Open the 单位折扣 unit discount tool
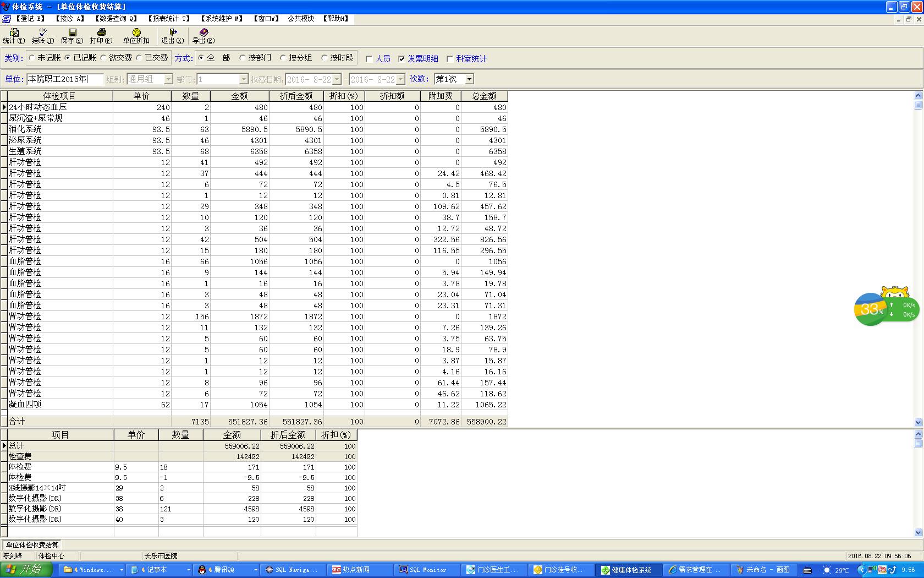The image size is (924, 578). (136, 36)
